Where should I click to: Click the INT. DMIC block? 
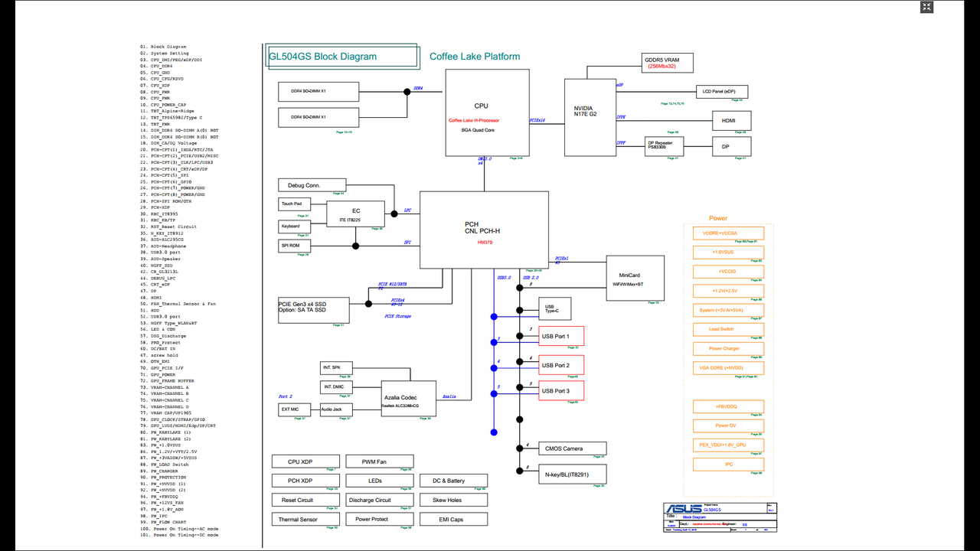point(335,387)
